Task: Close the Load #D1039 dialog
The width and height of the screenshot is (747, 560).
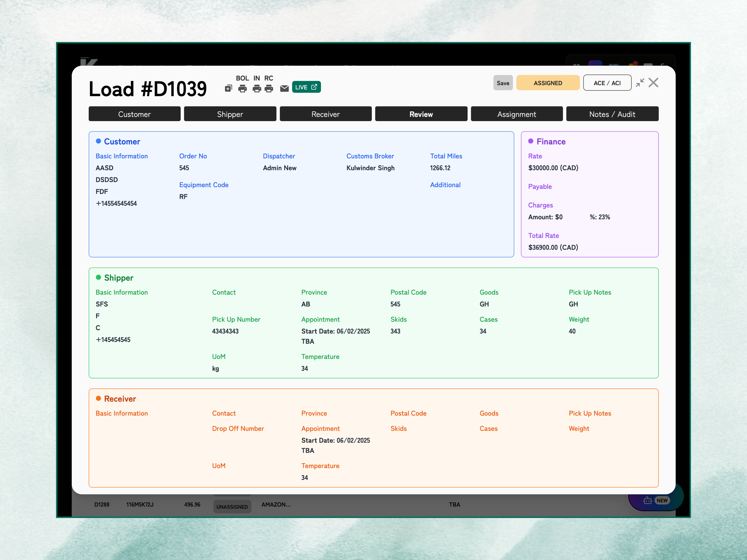Action: pyautogui.click(x=653, y=83)
